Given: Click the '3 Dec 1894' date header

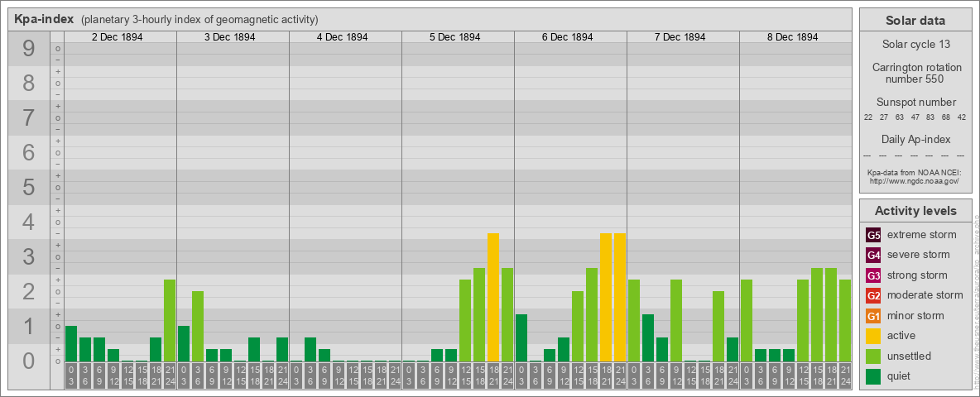Looking at the screenshot, I should click(x=229, y=37).
